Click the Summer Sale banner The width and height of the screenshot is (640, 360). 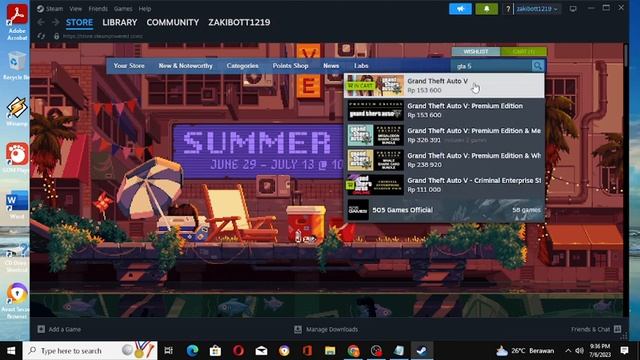click(259, 151)
